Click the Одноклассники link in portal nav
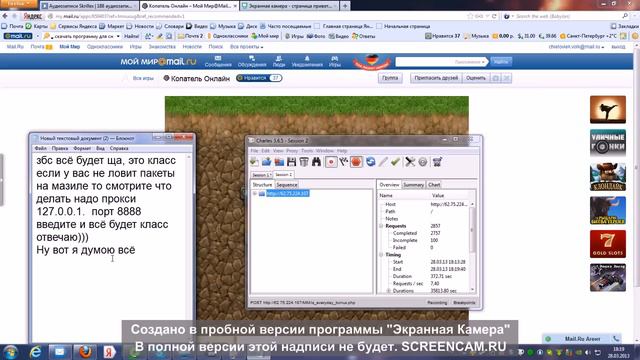Screen dimensions: 640x360 point(104,47)
